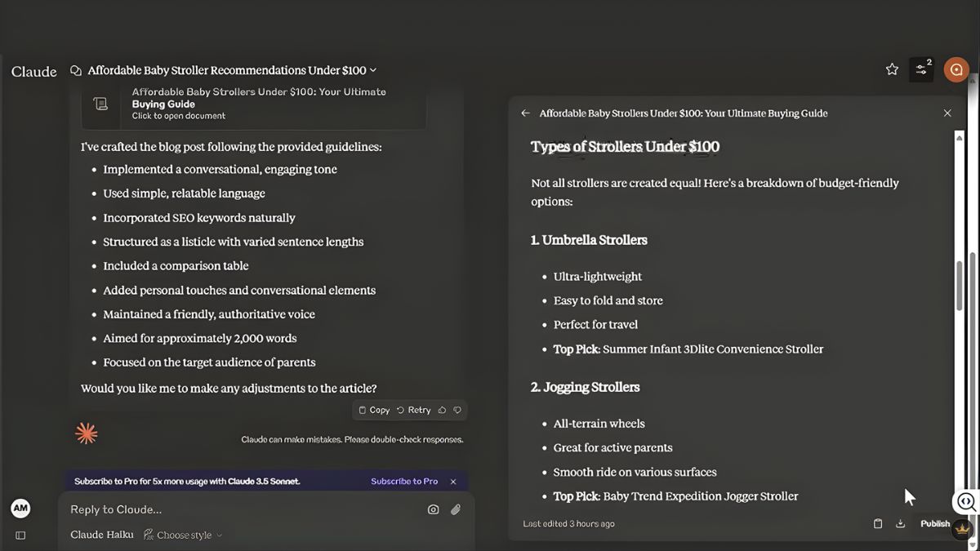Star this conversation as a favorite
Viewport: 980px width, 551px height.
pyautogui.click(x=892, y=70)
